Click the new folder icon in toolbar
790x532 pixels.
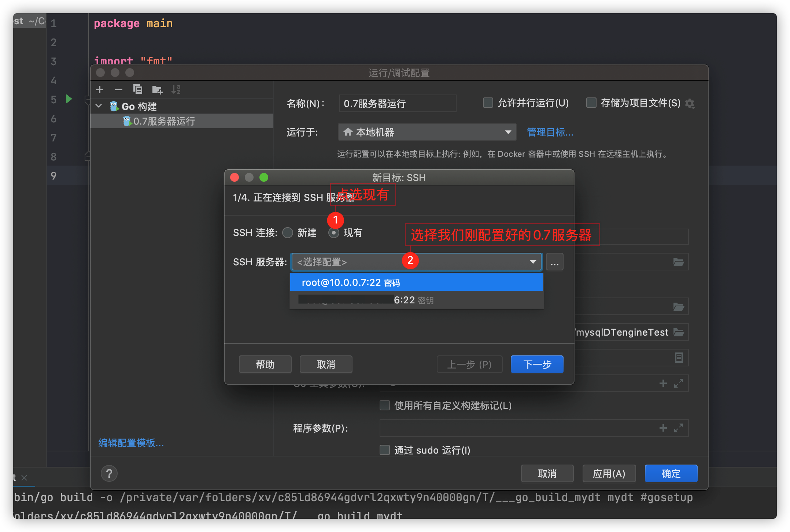click(x=157, y=89)
